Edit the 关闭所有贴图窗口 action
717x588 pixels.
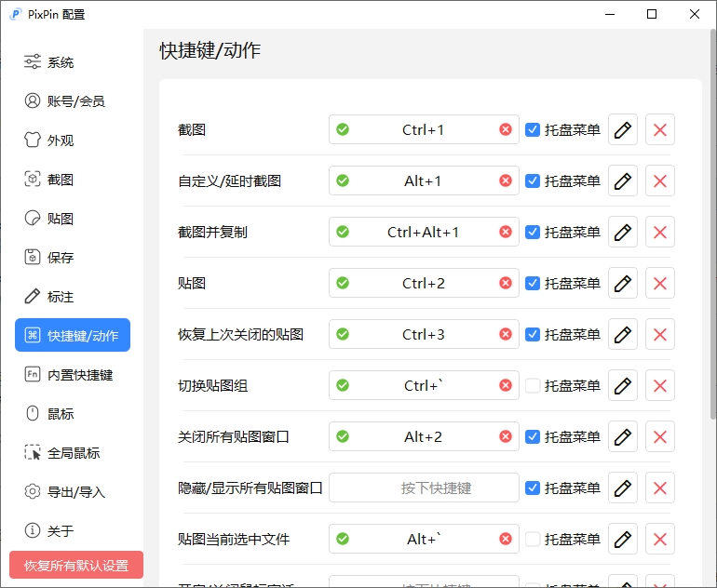pos(623,436)
